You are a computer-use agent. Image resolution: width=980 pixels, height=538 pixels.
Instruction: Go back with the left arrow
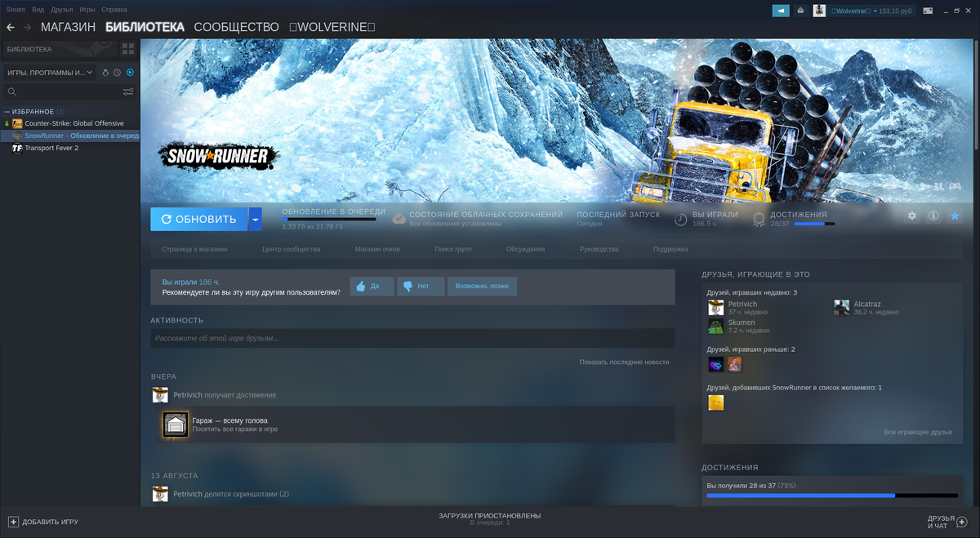tap(11, 28)
